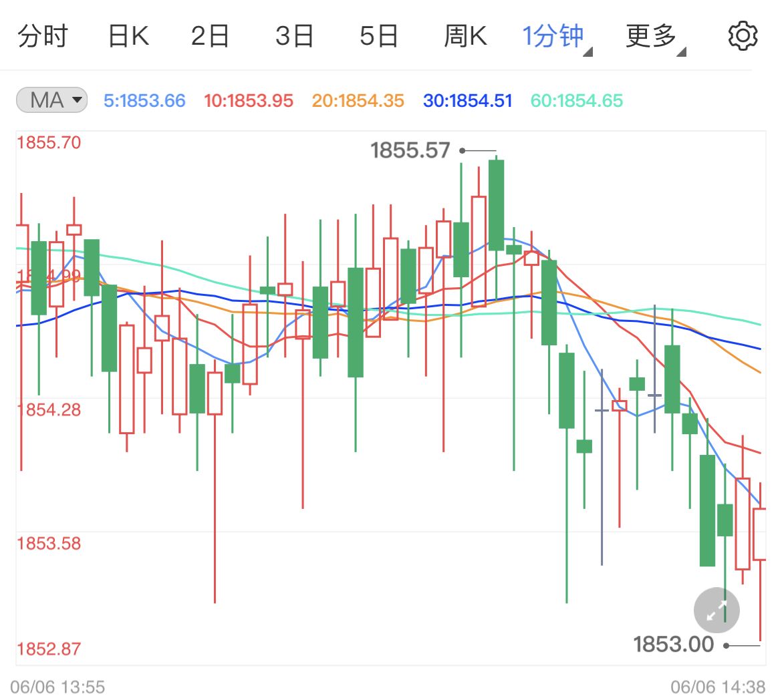
Task: Select the 3日 chart view
Action: click(x=295, y=37)
